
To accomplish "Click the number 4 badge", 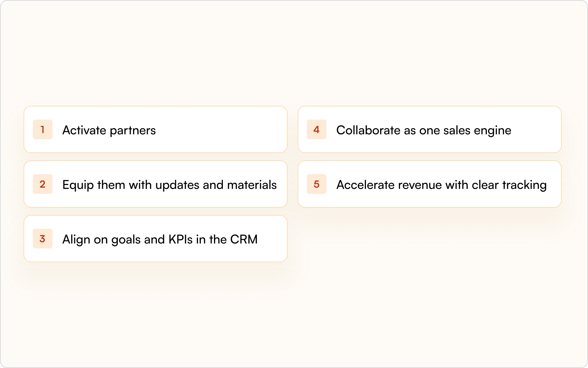I will (x=317, y=129).
